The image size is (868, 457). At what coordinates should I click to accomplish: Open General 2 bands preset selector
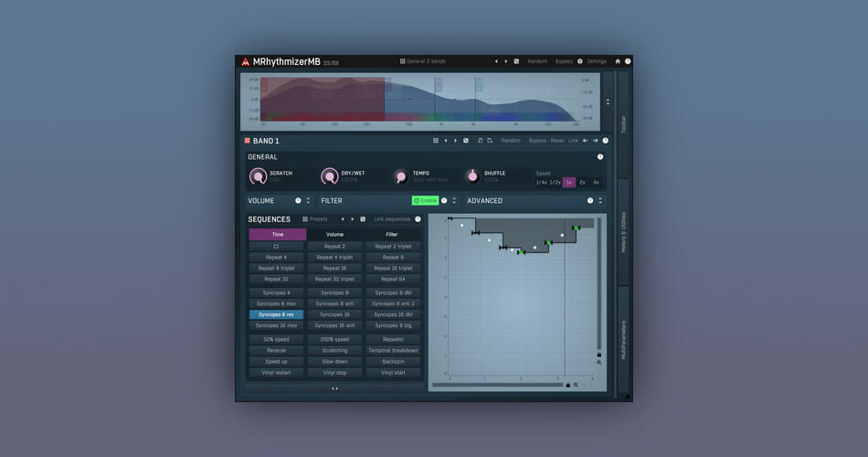[x=423, y=61]
